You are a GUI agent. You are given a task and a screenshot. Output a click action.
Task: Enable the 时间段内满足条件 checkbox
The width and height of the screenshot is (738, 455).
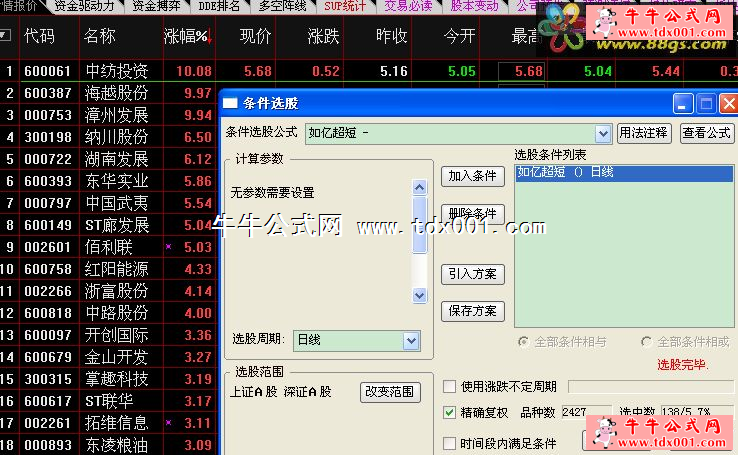tap(449, 443)
